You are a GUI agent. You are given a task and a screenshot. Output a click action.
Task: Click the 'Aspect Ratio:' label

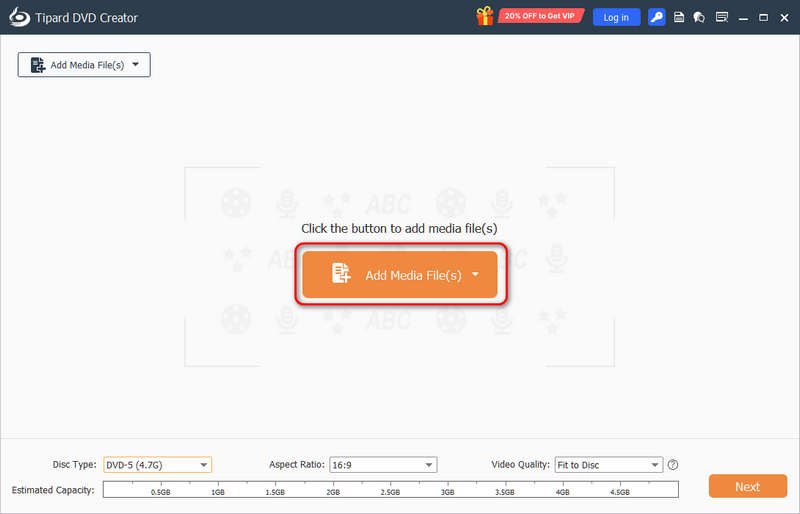296,464
